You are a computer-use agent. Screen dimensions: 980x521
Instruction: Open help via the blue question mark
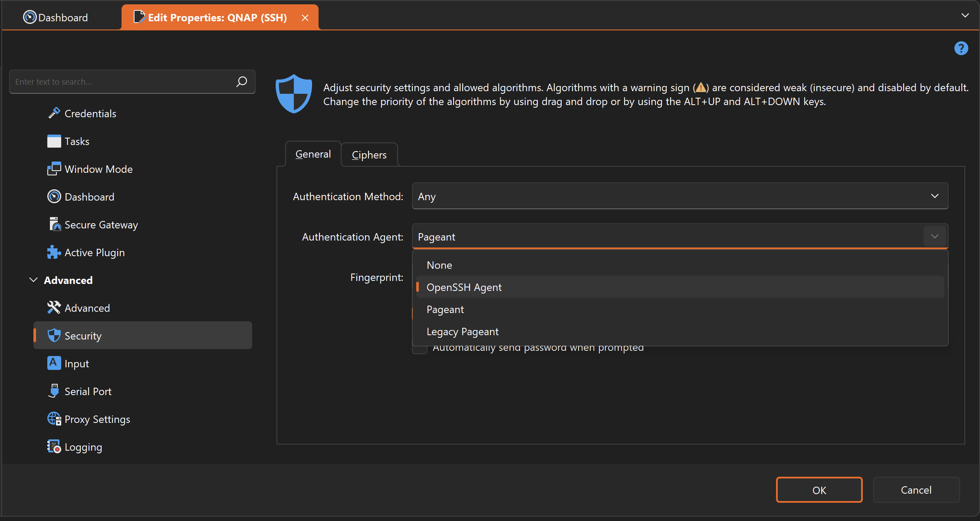point(961,48)
